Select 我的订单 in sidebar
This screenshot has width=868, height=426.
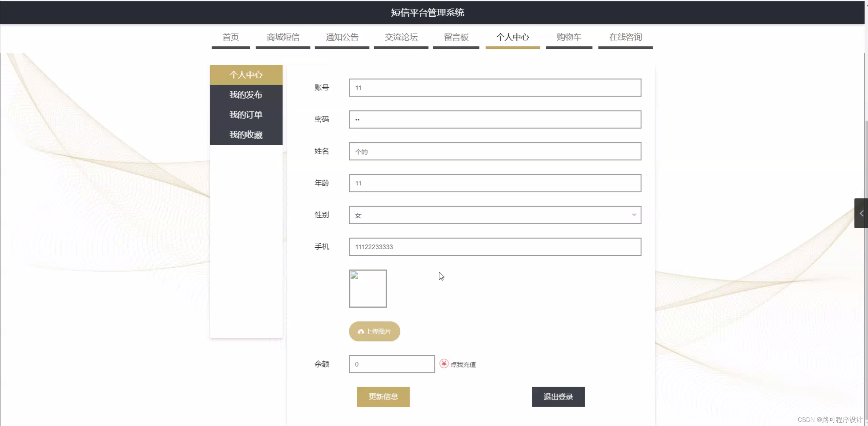pos(246,115)
